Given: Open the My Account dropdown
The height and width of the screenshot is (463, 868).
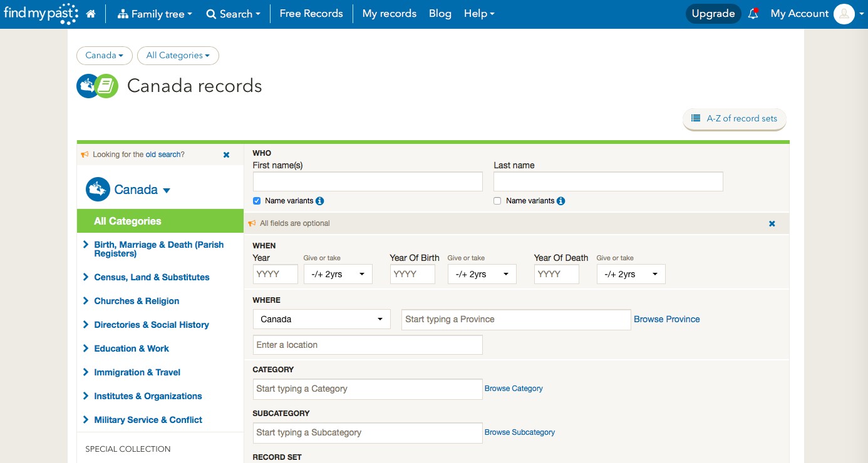Looking at the screenshot, I should click(817, 14).
